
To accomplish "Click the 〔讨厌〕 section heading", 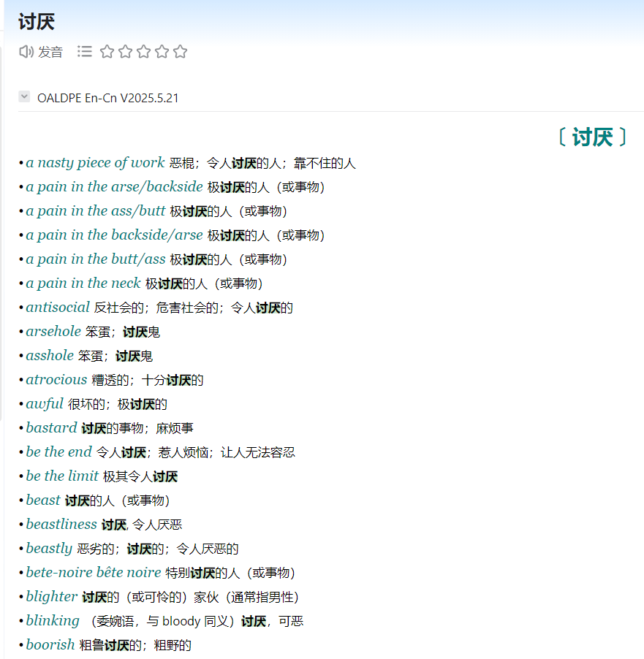I will click(x=592, y=137).
